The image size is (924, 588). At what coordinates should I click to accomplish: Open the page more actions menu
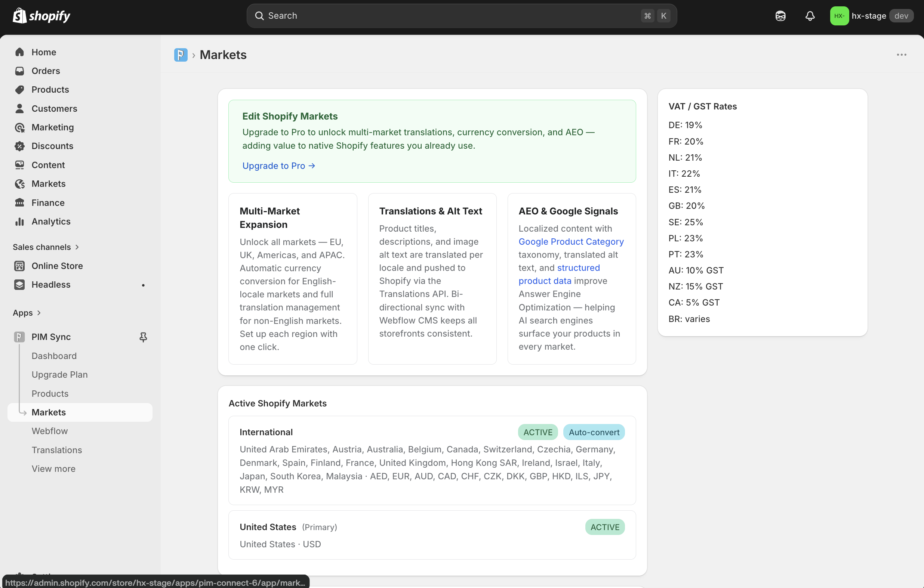[902, 55]
